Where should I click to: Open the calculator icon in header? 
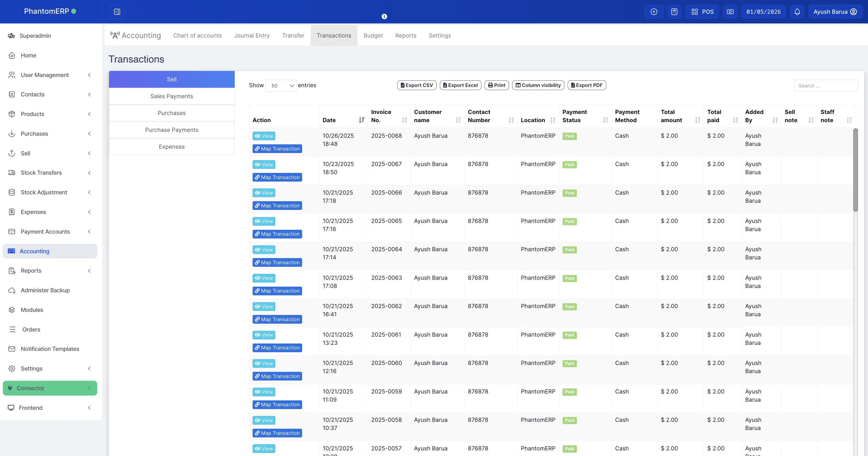coord(674,12)
